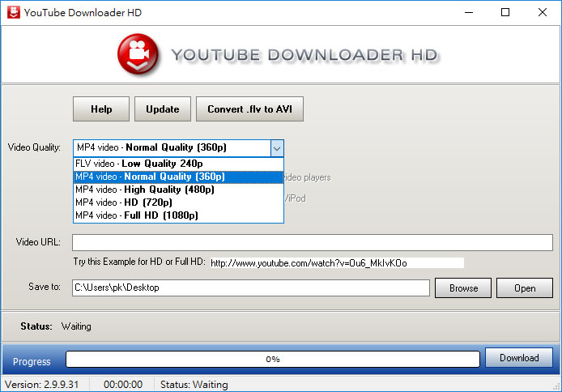The width and height of the screenshot is (562, 392).
Task: Open the Help button
Action: [x=101, y=109]
